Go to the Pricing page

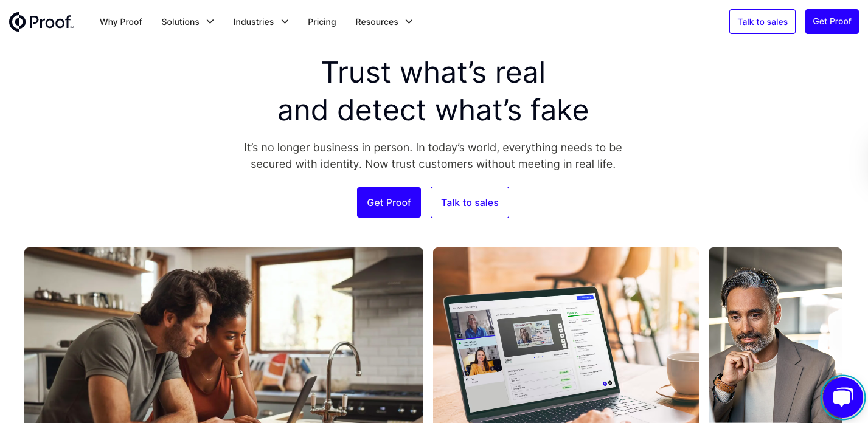click(322, 22)
